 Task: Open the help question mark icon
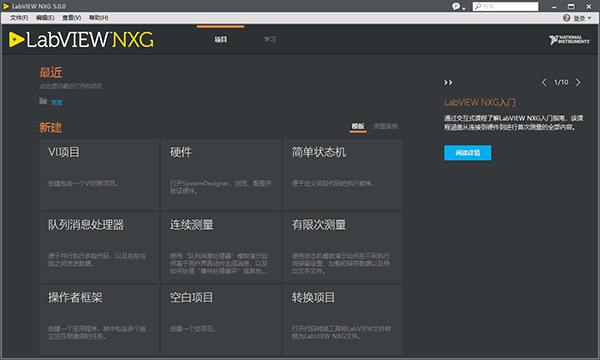click(566, 18)
